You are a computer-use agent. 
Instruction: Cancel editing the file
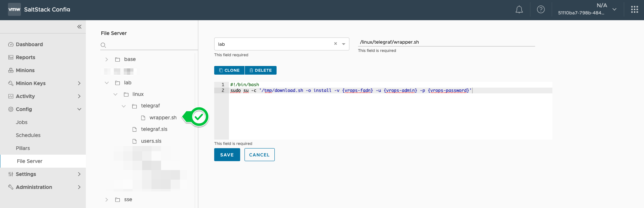point(260,155)
